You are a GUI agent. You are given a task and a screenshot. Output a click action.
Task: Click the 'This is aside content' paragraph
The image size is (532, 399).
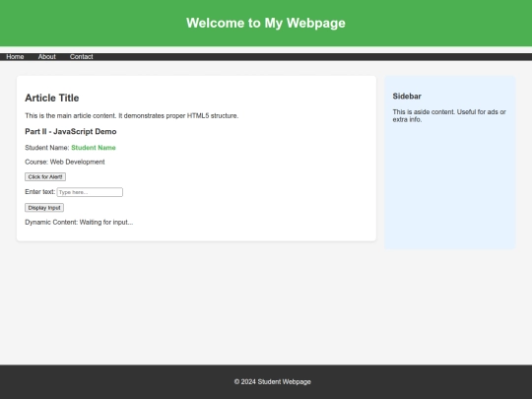pyautogui.click(x=449, y=115)
